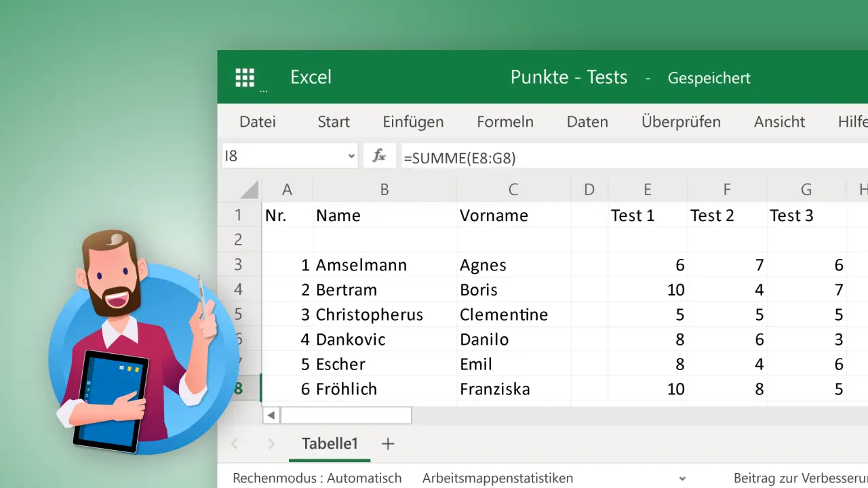Switch to the Daten ribbon tab
868x488 pixels.
(x=587, y=122)
